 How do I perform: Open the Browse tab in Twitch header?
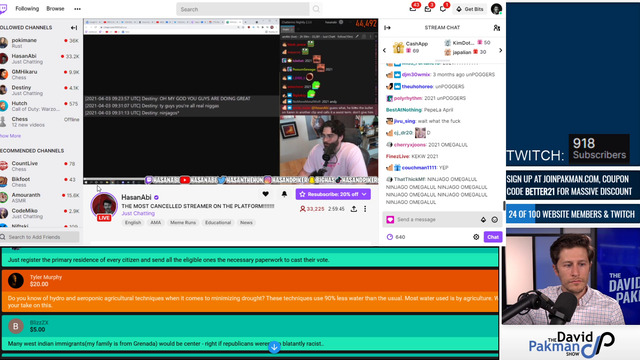tap(55, 9)
